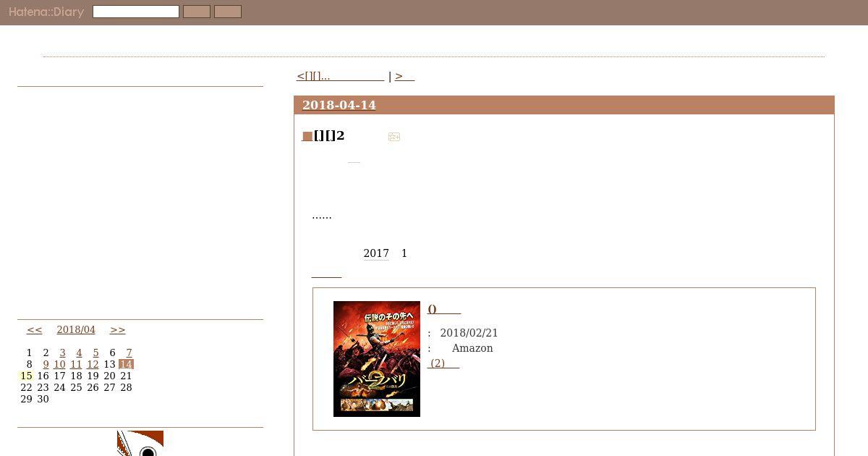Go to previous month with '<<'
Screen dimensions: 868x456
pyautogui.click(x=35, y=329)
